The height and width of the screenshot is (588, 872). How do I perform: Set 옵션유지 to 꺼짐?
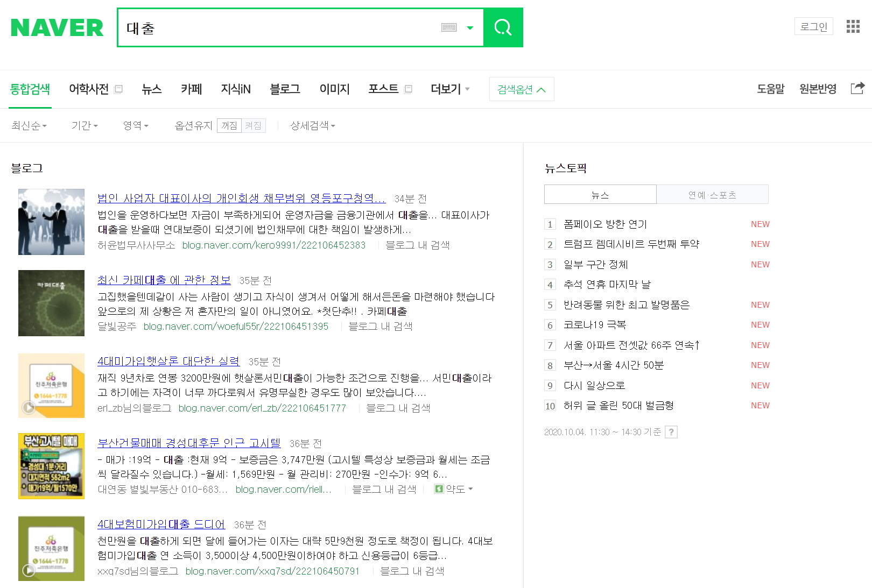[229, 125]
